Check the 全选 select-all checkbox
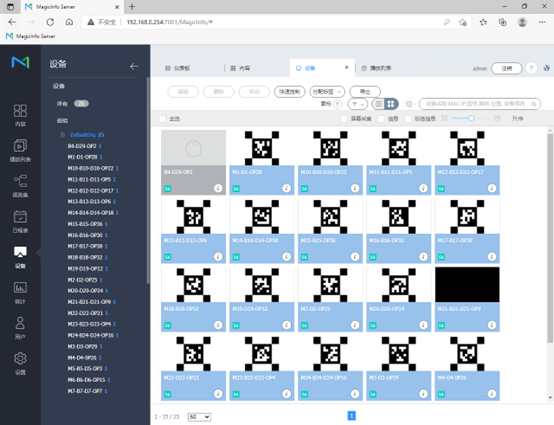The width and height of the screenshot is (554, 425). click(162, 119)
